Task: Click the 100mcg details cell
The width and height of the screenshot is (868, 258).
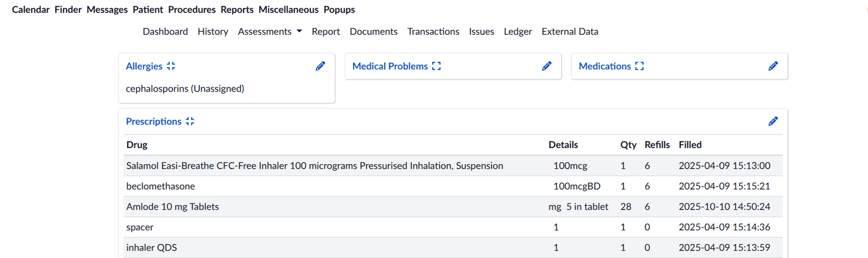Action: 570,166
